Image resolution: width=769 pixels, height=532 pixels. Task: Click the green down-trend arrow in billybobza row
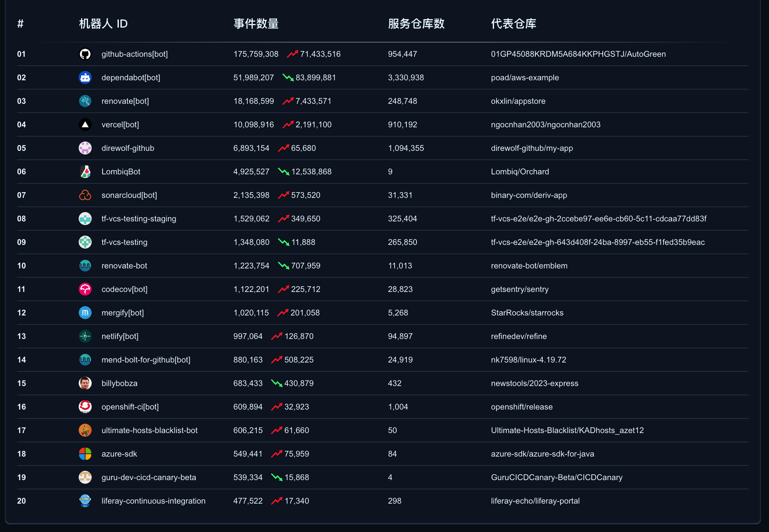(x=277, y=383)
